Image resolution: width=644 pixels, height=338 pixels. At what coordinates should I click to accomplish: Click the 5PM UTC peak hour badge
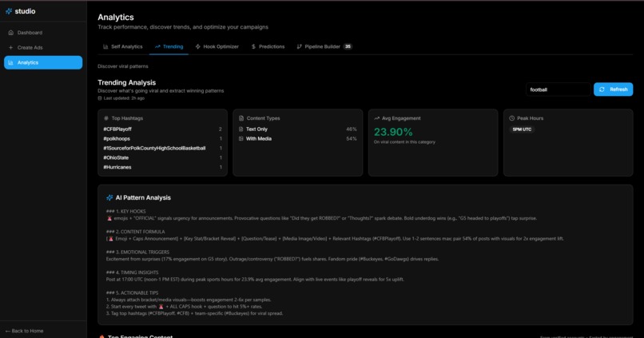coord(522,129)
